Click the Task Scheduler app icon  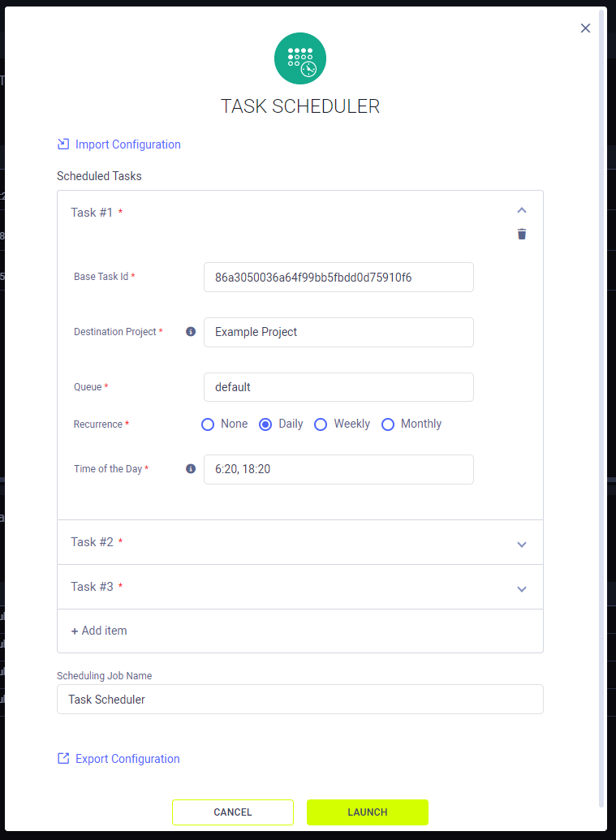pyautogui.click(x=300, y=58)
